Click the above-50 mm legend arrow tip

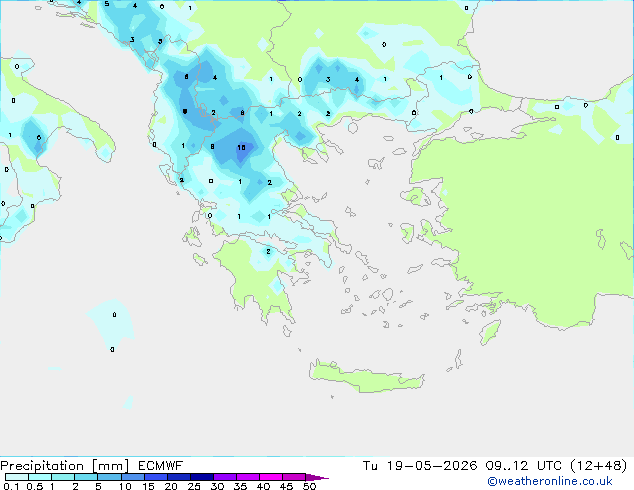(317, 477)
